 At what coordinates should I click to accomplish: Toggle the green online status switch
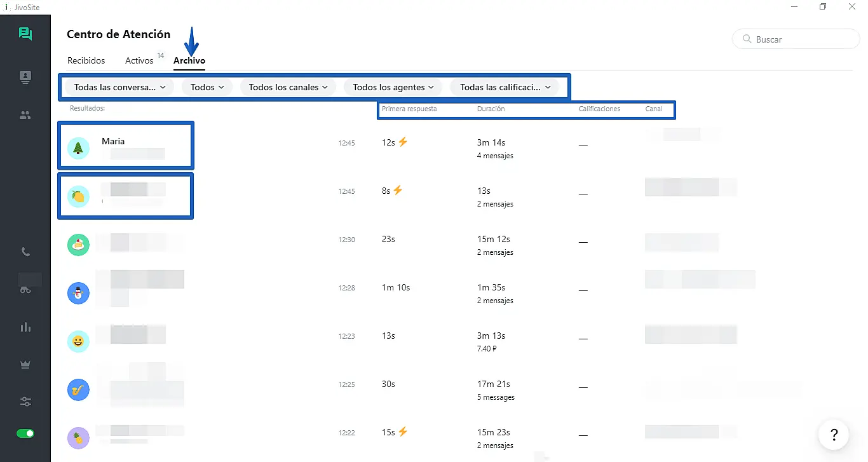tap(25, 433)
